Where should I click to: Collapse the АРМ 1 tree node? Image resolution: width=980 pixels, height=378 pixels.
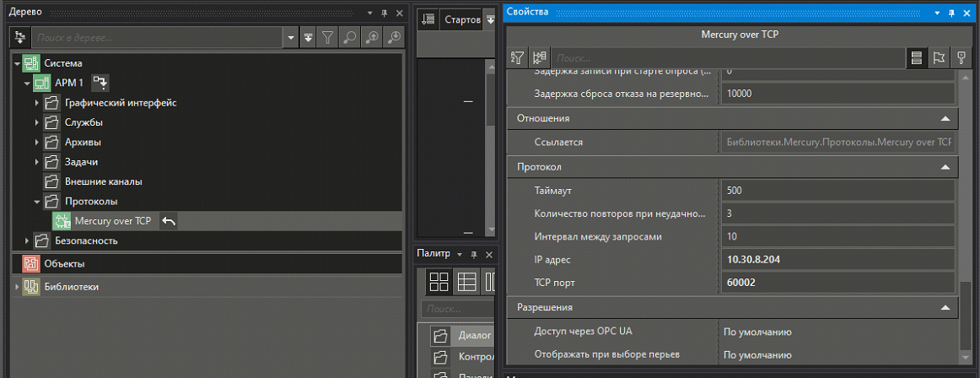point(27,83)
